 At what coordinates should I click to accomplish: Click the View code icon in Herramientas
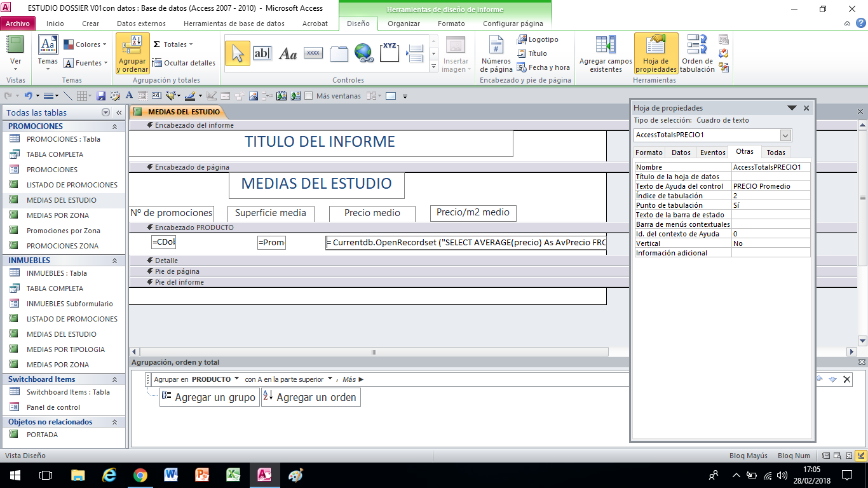pos(723,53)
